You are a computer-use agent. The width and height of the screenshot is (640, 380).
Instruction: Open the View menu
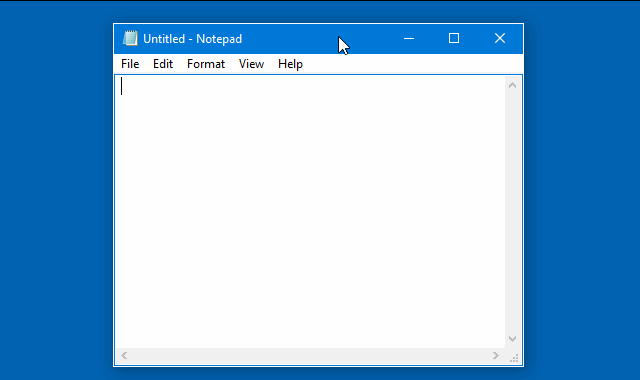251,64
